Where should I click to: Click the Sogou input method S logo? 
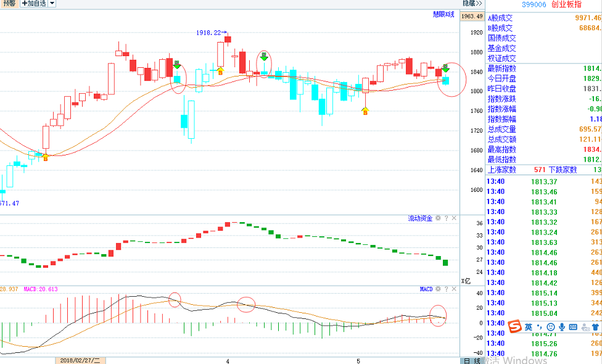point(515,326)
